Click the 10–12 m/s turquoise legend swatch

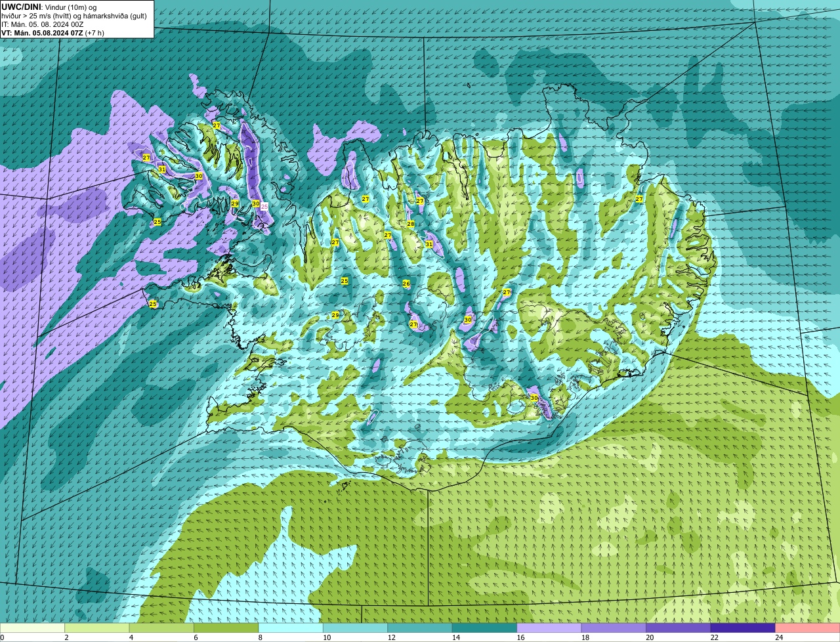[x=356, y=628]
